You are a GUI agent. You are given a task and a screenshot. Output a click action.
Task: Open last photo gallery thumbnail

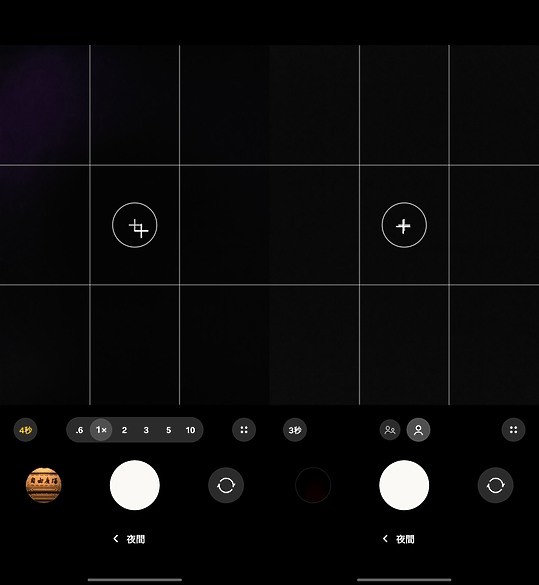point(43,485)
